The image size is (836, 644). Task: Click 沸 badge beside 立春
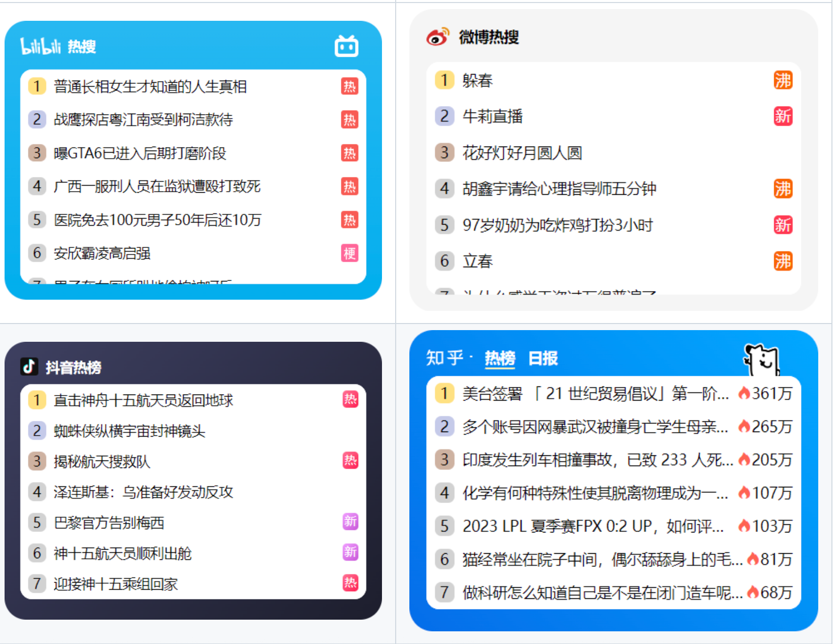pyautogui.click(x=783, y=261)
